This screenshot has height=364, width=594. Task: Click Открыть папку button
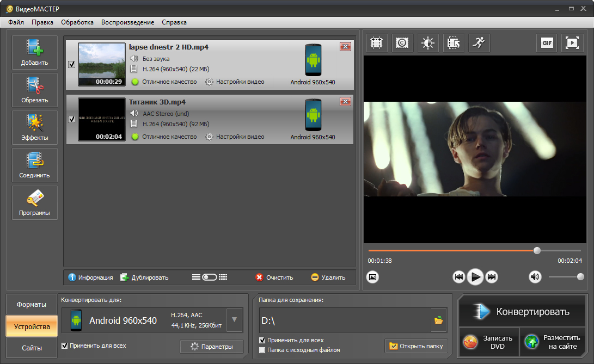[x=416, y=346]
